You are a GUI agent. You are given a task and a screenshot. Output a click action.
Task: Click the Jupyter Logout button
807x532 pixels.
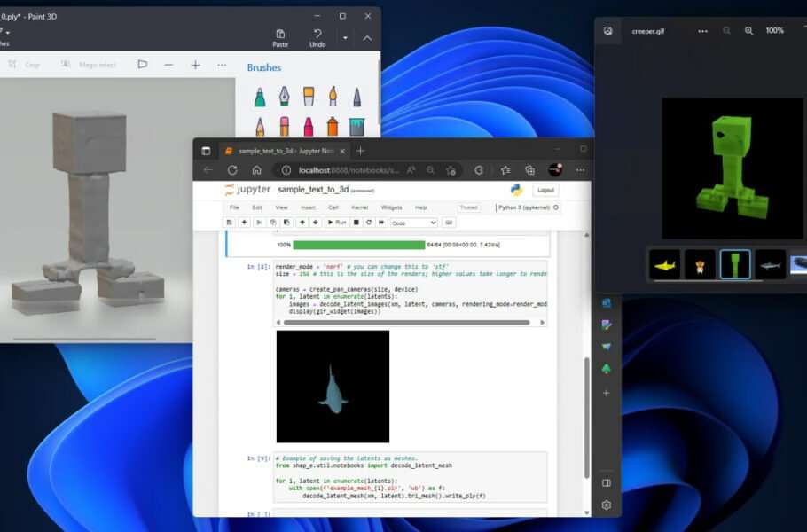[545, 190]
